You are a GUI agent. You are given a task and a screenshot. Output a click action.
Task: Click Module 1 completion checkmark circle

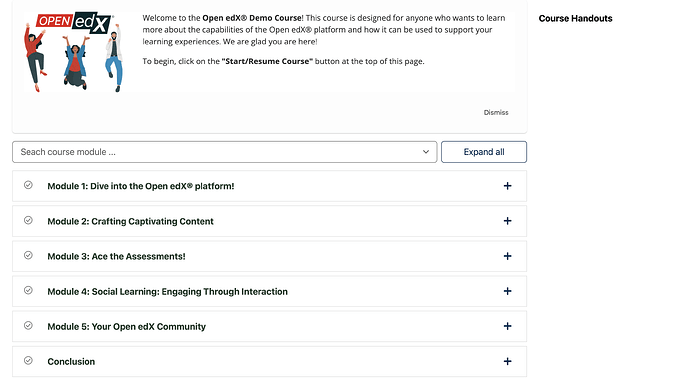28,185
